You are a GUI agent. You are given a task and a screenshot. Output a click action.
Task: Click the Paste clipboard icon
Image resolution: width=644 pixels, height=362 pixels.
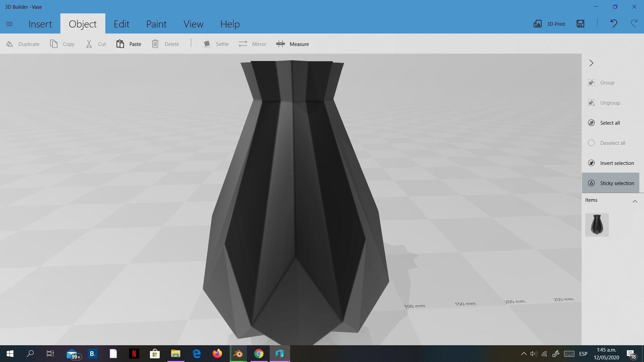click(120, 44)
